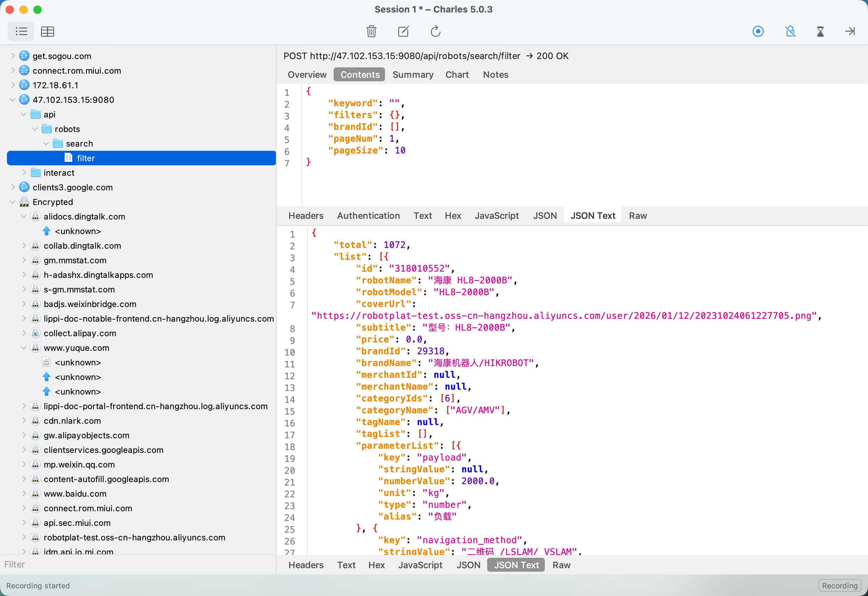The height and width of the screenshot is (596, 868).
Task: Toggle the Recording status button
Action: 840,585
